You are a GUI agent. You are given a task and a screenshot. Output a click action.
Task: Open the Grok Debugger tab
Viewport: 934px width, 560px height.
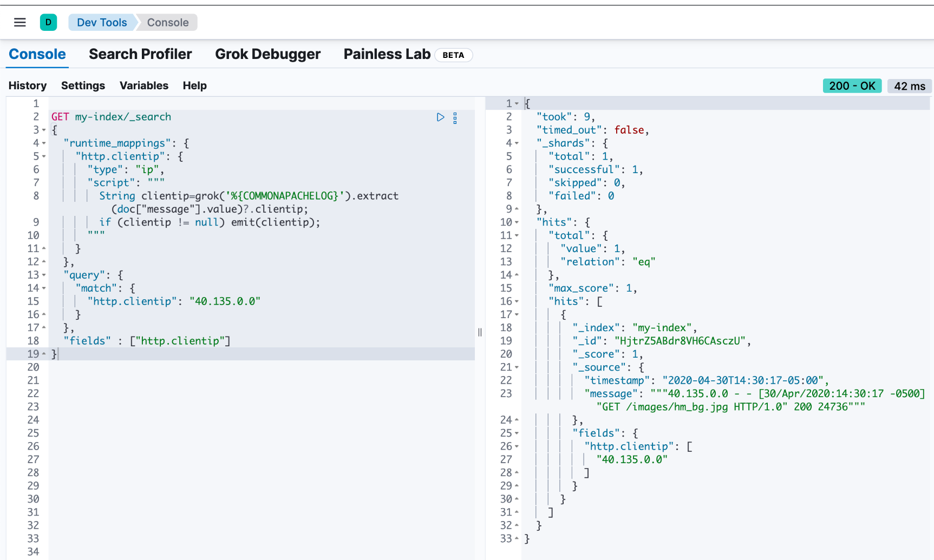click(x=267, y=54)
